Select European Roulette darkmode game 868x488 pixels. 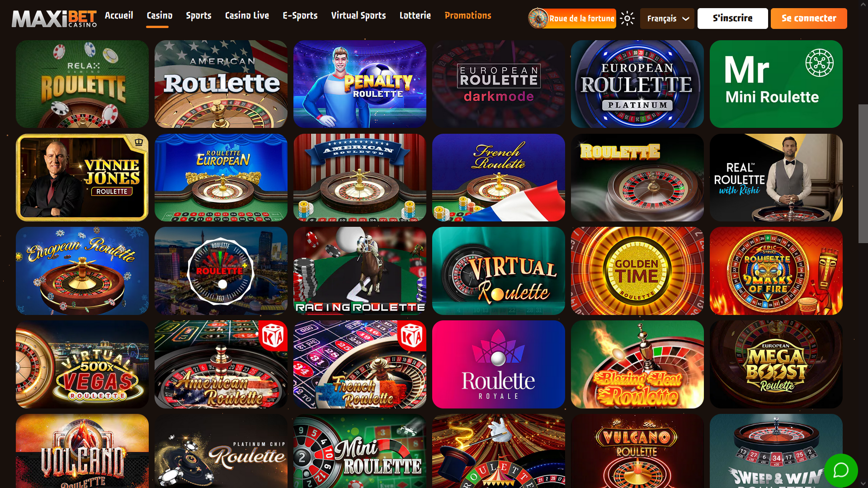pyautogui.click(x=499, y=84)
